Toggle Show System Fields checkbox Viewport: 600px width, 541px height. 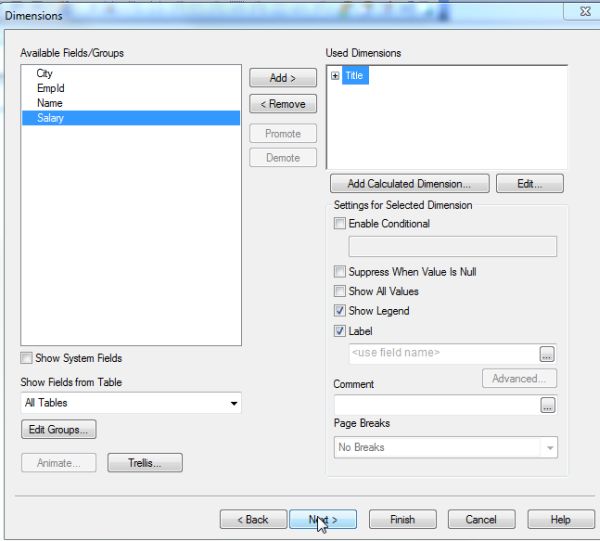(26, 358)
